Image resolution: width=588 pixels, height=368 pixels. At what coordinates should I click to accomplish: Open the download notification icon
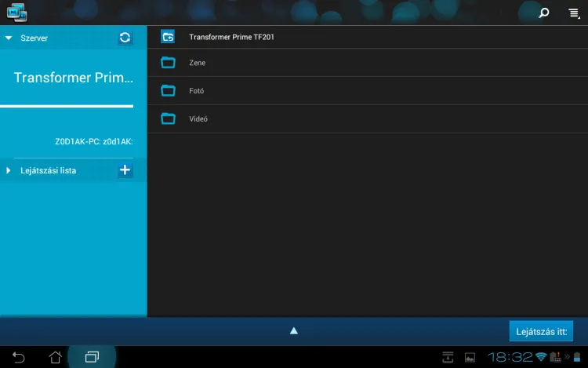point(448,357)
